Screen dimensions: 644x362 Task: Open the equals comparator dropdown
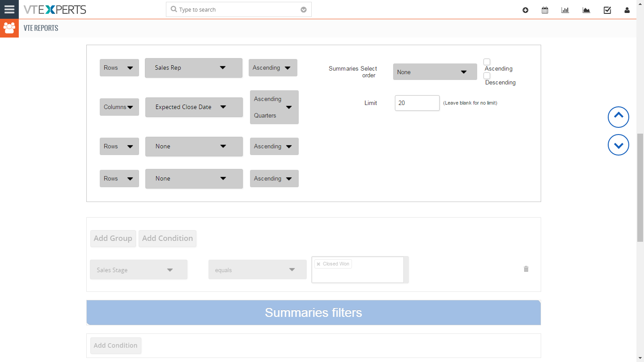click(x=258, y=270)
